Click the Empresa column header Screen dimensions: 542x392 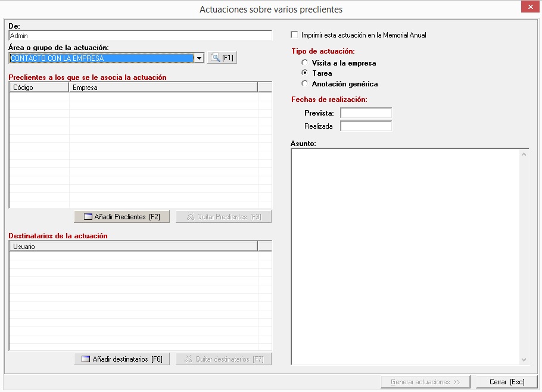[163, 88]
